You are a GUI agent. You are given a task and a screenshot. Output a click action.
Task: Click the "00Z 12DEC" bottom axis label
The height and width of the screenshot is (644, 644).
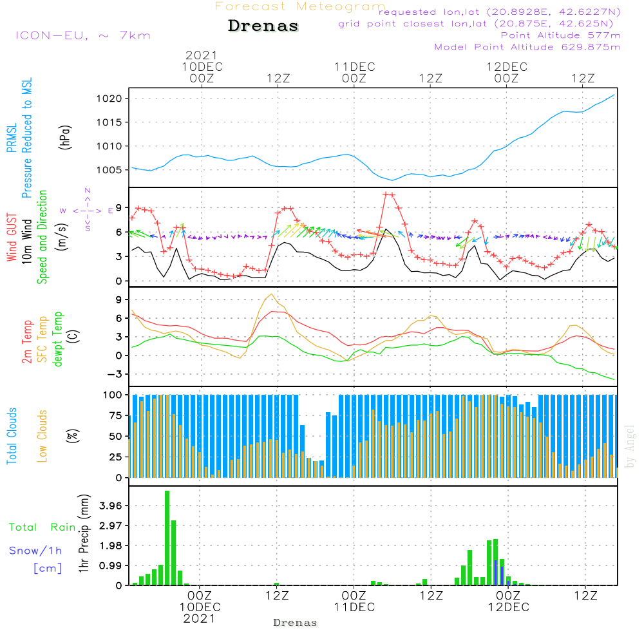click(x=509, y=601)
